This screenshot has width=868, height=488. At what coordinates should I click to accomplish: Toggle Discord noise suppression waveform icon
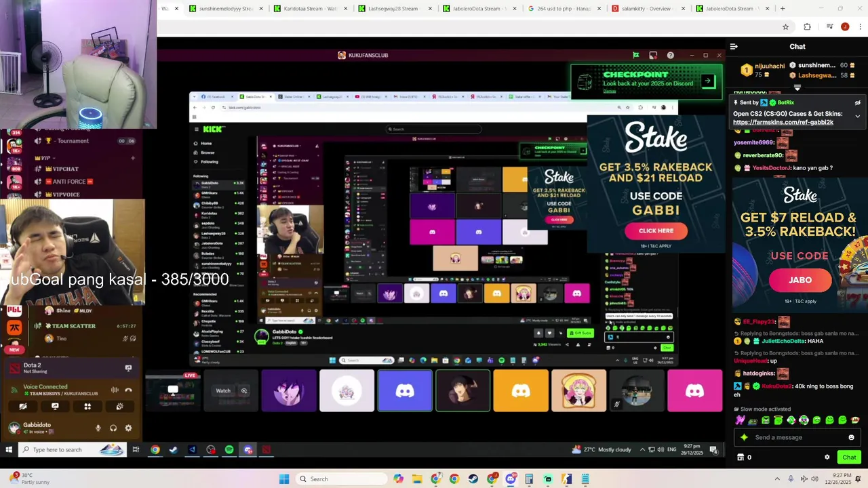(x=115, y=390)
